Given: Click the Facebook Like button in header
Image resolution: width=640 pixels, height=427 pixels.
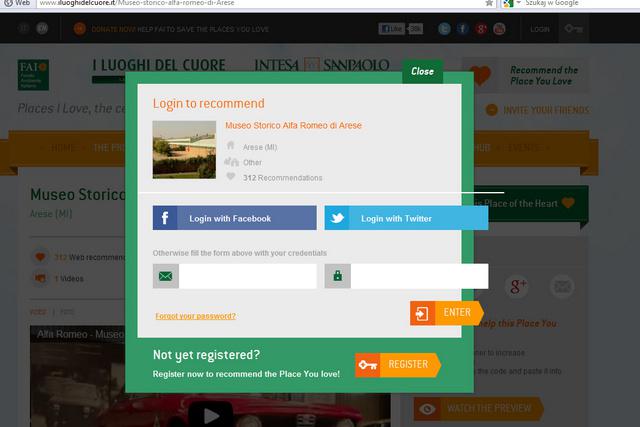Looking at the screenshot, I should click(391, 29).
